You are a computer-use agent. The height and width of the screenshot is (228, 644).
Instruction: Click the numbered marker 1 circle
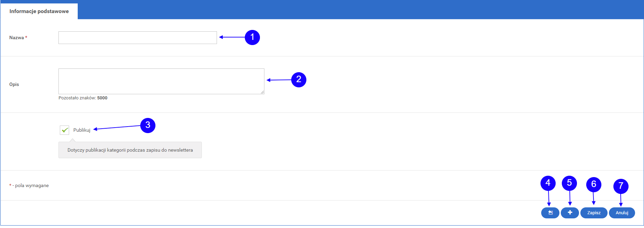pos(252,37)
